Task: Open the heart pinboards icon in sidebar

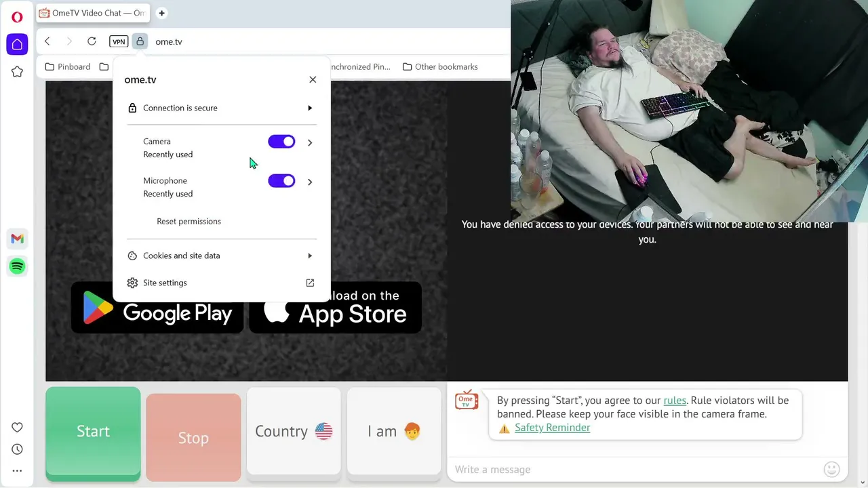Action: (17, 427)
